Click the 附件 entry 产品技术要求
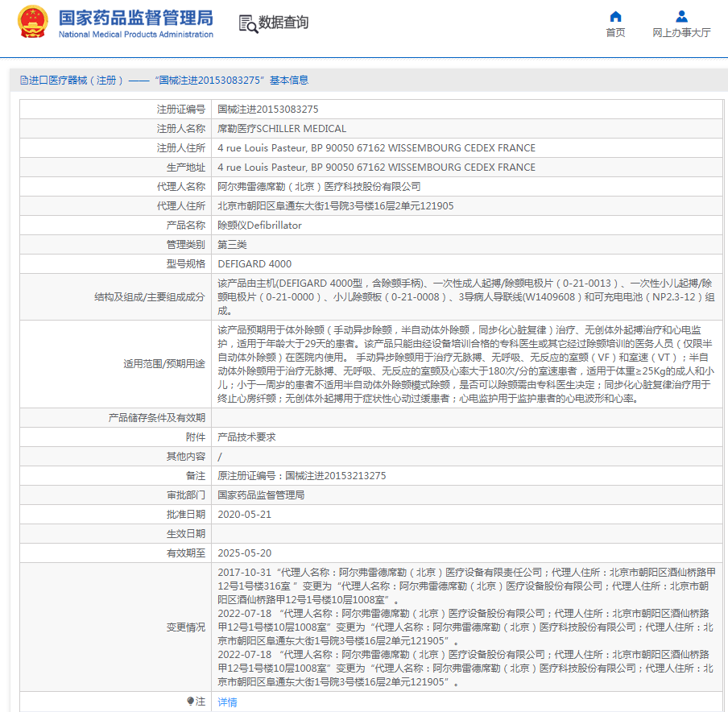Image resolution: width=728 pixels, height=712 pixels. coord(246,437)
